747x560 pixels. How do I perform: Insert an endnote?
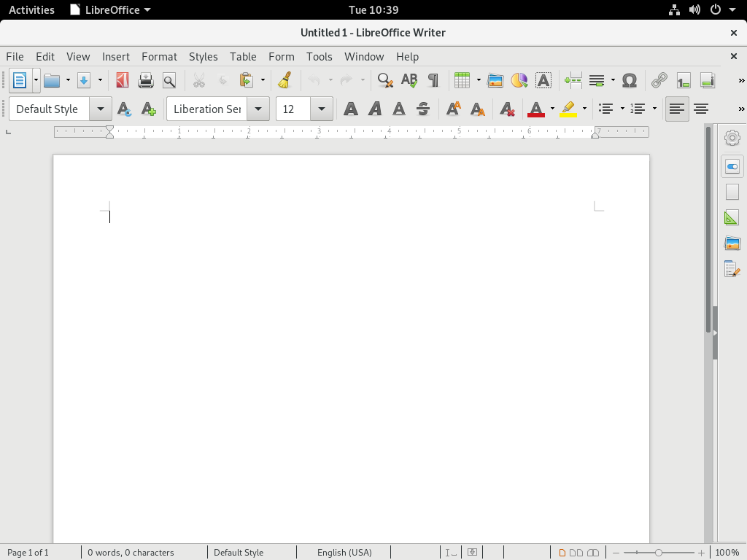708,80
